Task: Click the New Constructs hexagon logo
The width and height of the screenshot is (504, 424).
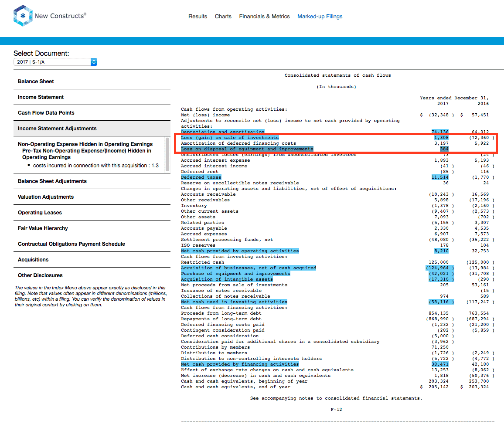Action: point(23,16)
